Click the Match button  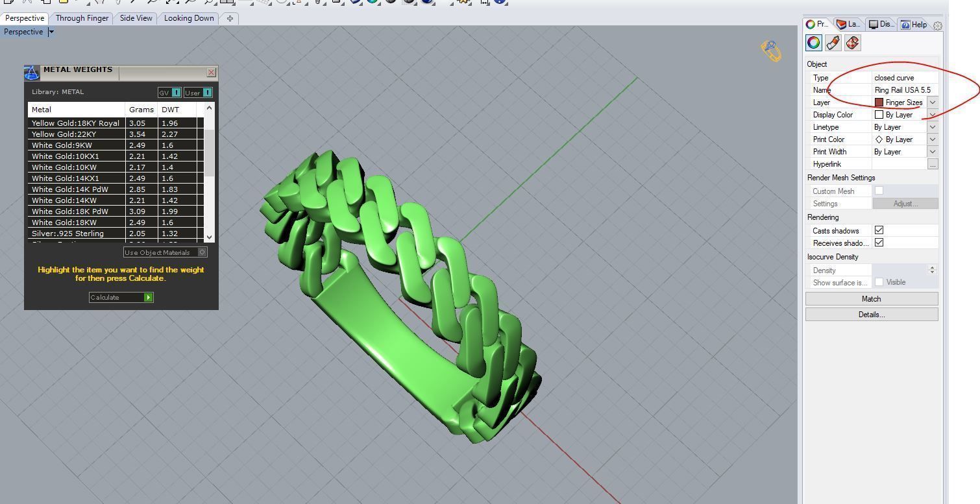[872, 298]
